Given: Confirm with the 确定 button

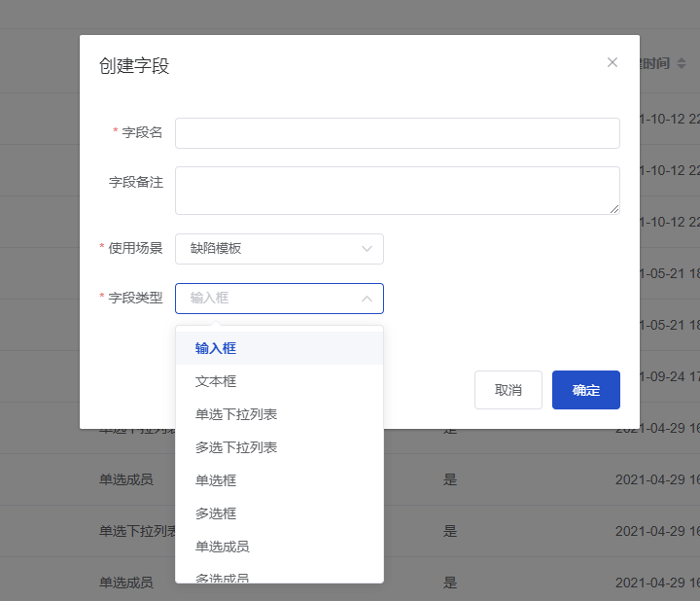Looking at the screenshot, I should 586,390.
